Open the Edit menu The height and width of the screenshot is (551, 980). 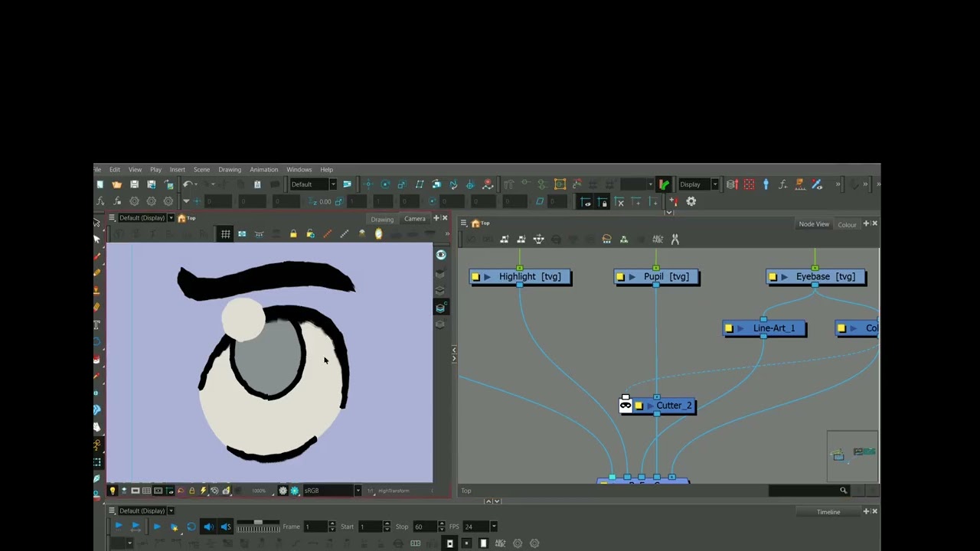pos(114,170)
